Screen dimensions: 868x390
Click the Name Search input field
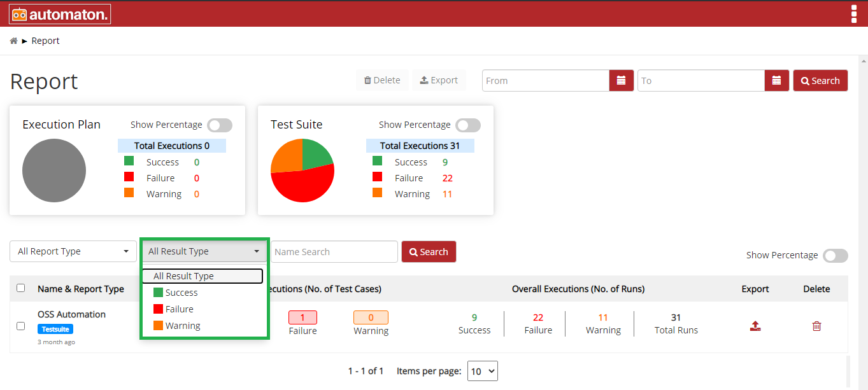click(334, 252)
